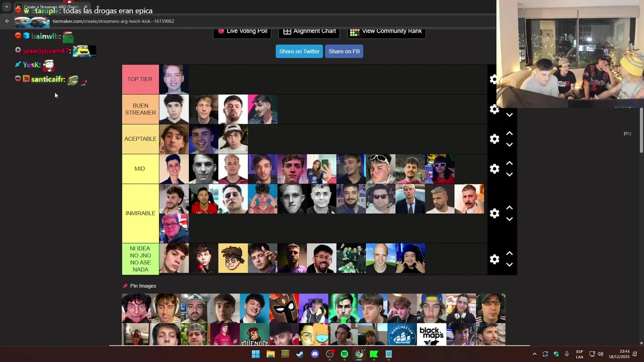Move ACEPTABLE tier down with chevron
The height and width of the screenshot is (362, 644).
[x=509, y=145]
